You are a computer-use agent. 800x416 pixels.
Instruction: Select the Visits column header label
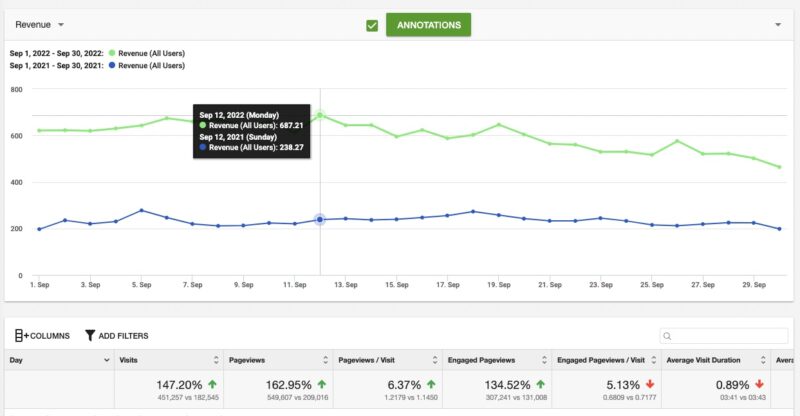tap(129, 359)
